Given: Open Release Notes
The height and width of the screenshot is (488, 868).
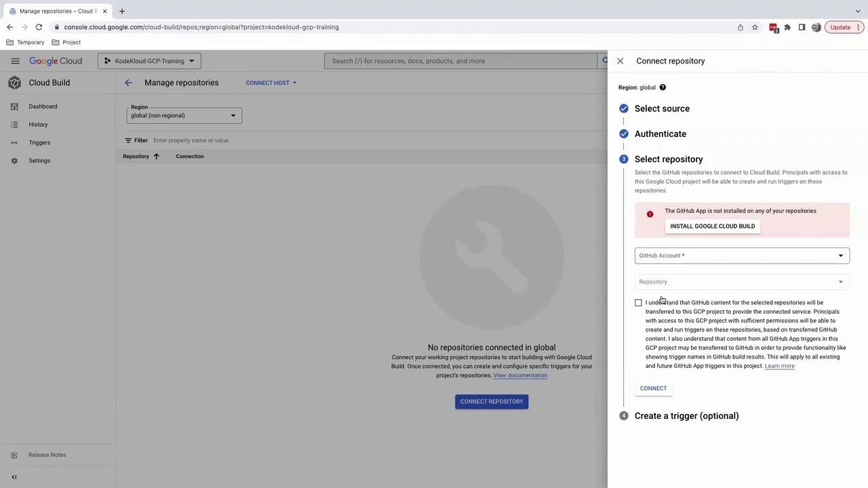Looking at the screenshot, I should point(47,455).
